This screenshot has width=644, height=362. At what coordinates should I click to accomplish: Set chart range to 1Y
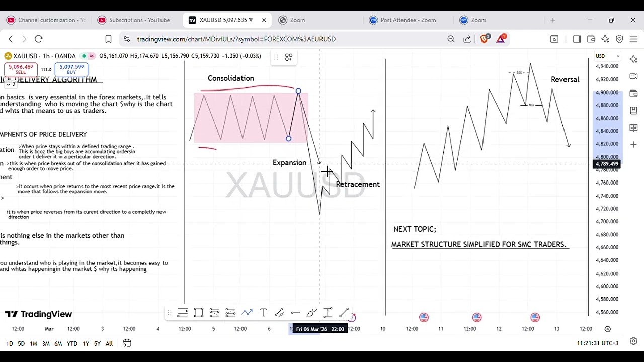(86, 344)
